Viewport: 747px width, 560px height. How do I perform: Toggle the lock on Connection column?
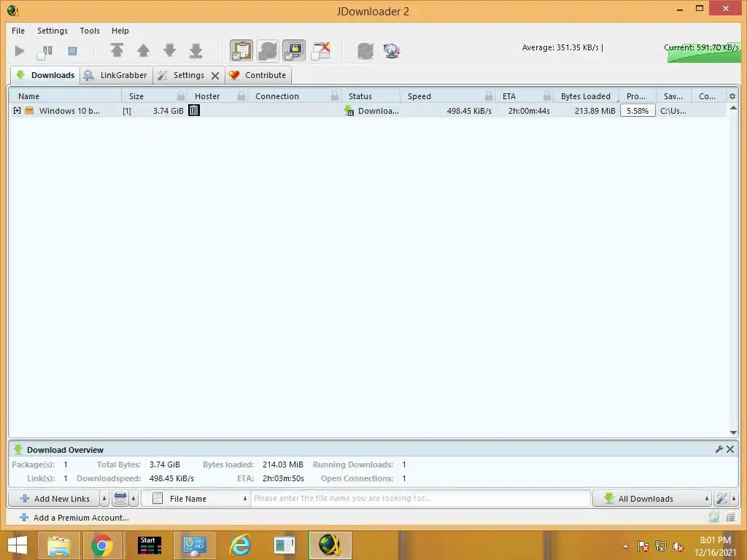pyautogui.click(x=335, y=96)
